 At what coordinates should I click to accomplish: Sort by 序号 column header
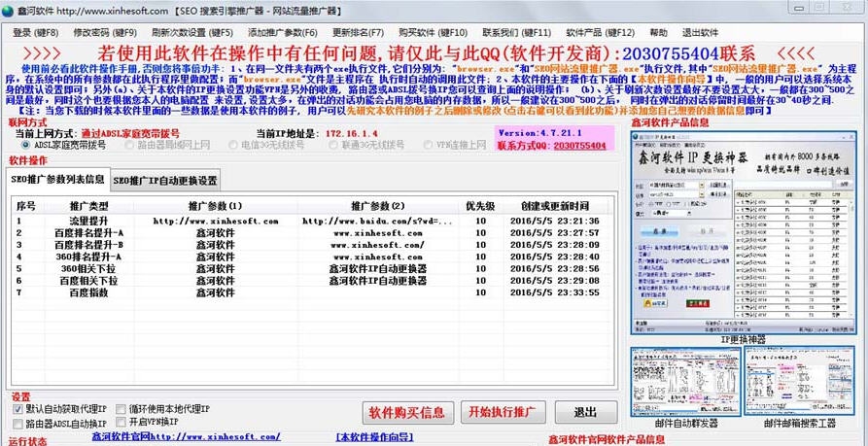point(26,206)
